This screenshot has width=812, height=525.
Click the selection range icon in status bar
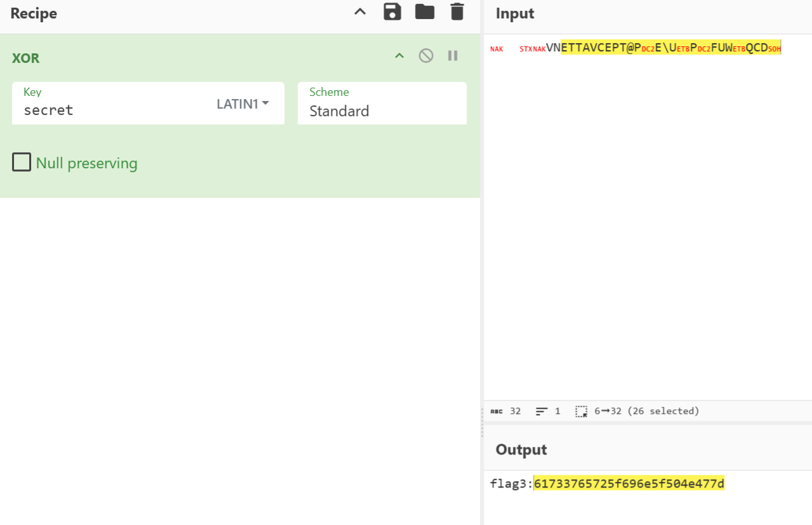581,411
